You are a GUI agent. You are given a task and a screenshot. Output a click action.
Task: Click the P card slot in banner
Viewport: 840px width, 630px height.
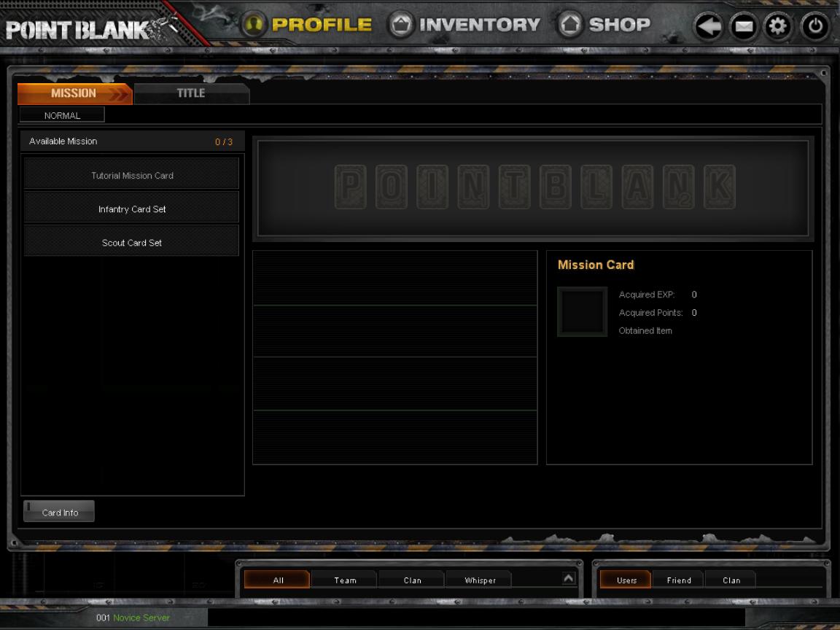point(350,187)
